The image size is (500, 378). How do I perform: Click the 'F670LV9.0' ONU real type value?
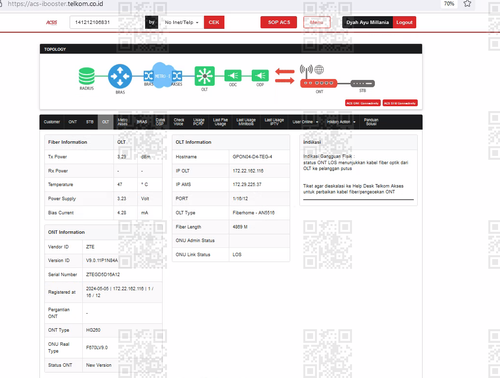point(97,347)
